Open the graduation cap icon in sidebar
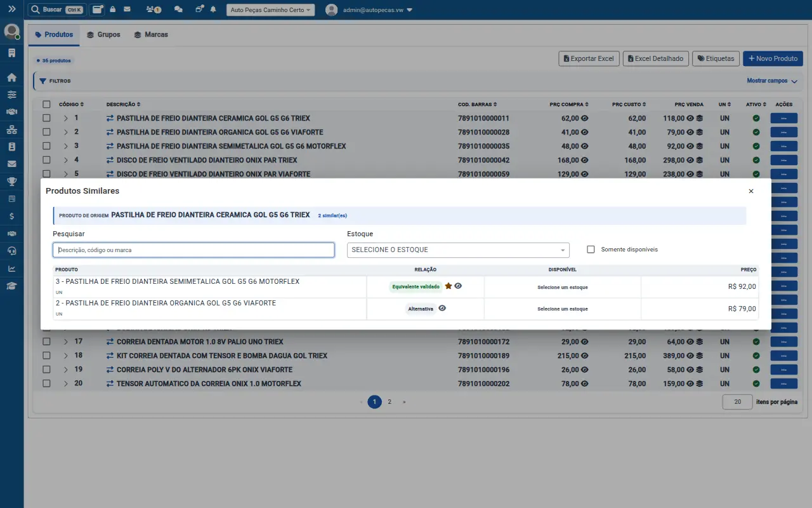 [x=11, y=286]
